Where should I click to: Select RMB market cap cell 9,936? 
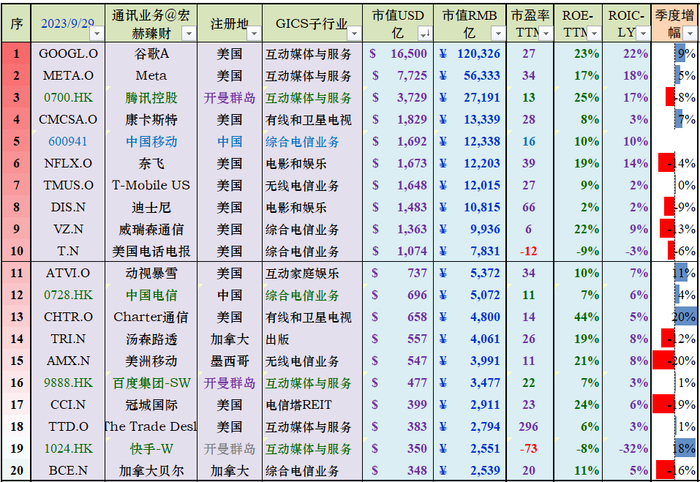pyautogui.click(x=470, y=229)
